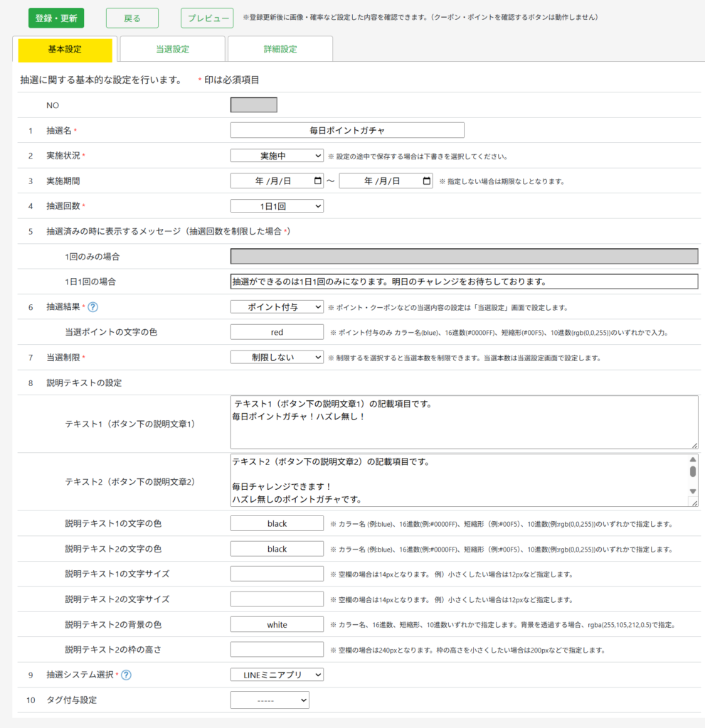
Task: Click the テキスト2 scrollbar thumb
Action: coord(693,471)
